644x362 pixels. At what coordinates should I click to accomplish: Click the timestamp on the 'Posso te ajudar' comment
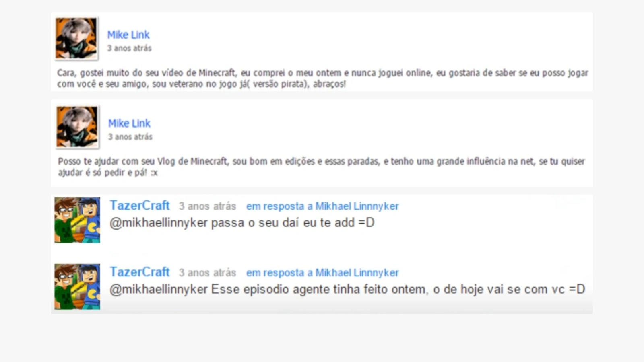click(x=130, y=137)
